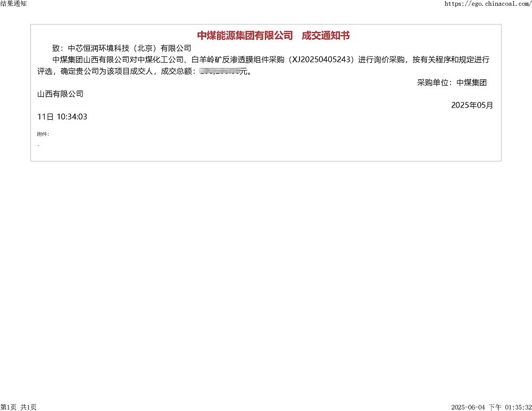Viewport: 532px width, 411px height.
Task: Click the 中煤能源集团有限公司 heading text
Action: pyautogui.click(x=245, y=36)
